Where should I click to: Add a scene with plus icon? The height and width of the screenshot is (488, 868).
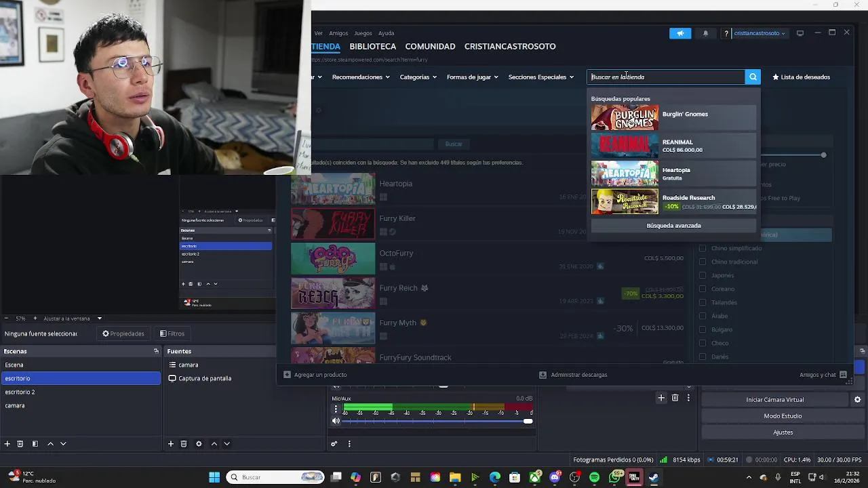7,444
